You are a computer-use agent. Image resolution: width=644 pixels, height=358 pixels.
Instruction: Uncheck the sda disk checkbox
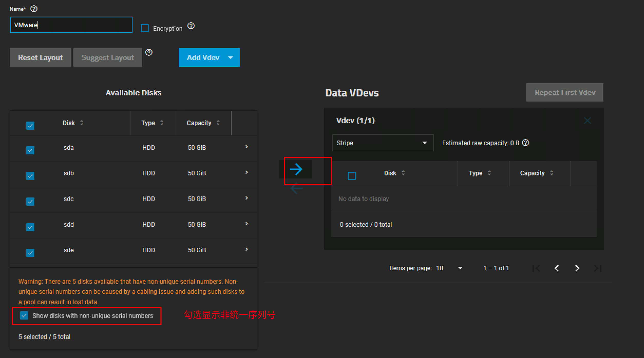click(x=30, y=150)
